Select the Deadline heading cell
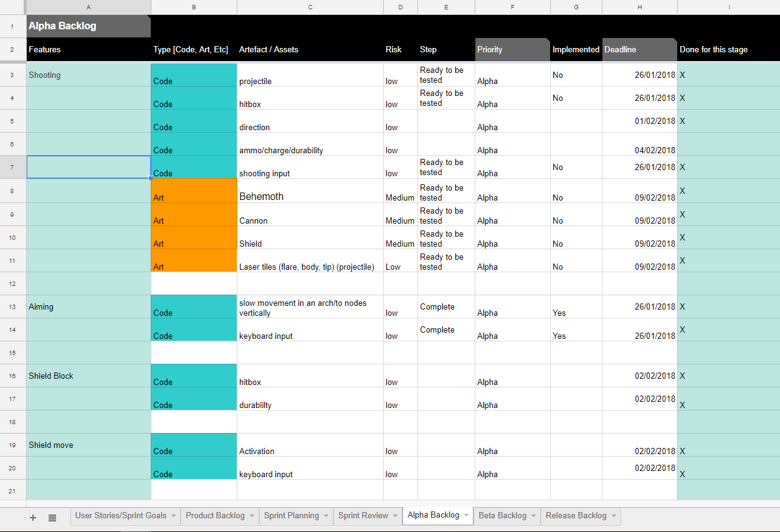This screenshot has width=780, height=532. 639,49
